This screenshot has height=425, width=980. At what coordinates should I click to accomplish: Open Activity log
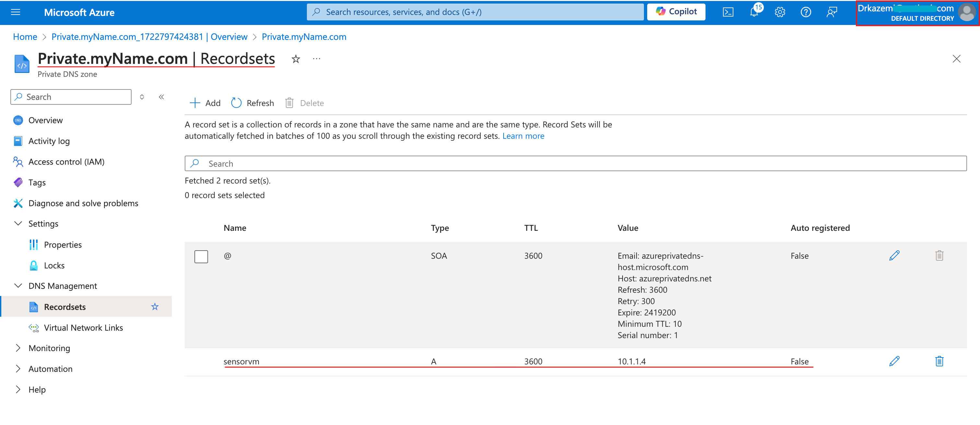click(x=49, y=141)
